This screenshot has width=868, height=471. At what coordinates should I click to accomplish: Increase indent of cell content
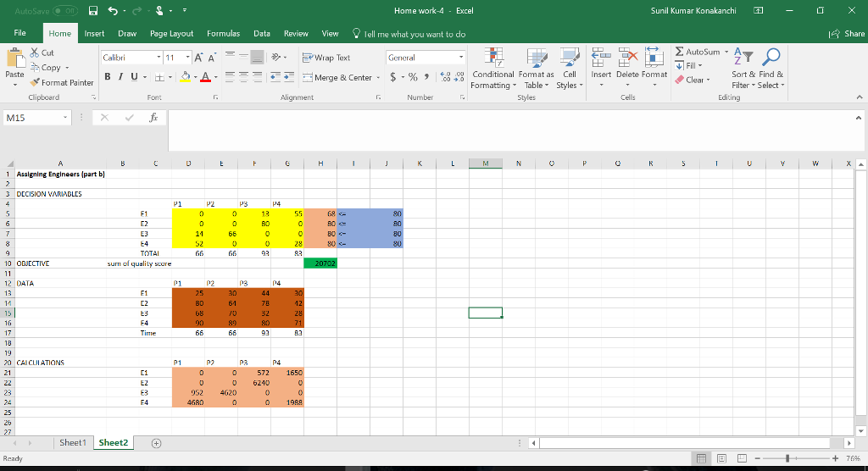[x=288, y=77]
